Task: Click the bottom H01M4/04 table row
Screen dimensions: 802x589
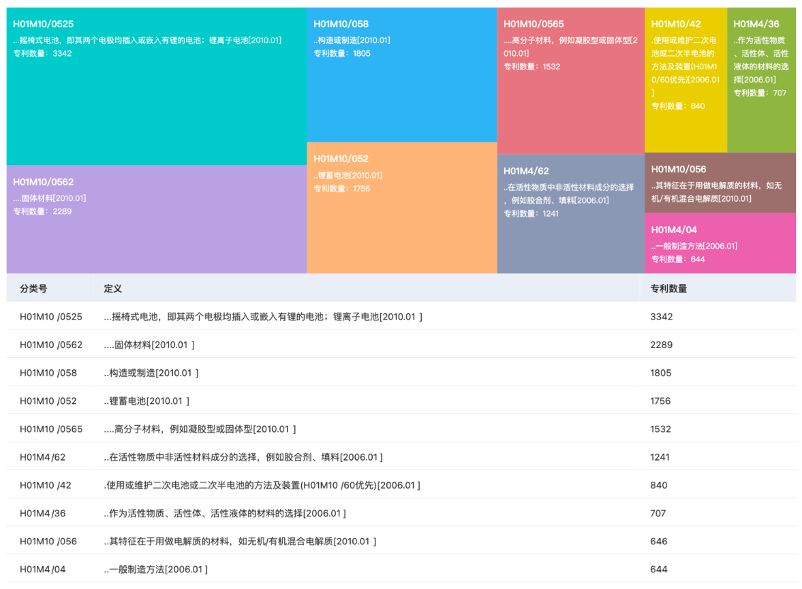Action: click(300, 568)
